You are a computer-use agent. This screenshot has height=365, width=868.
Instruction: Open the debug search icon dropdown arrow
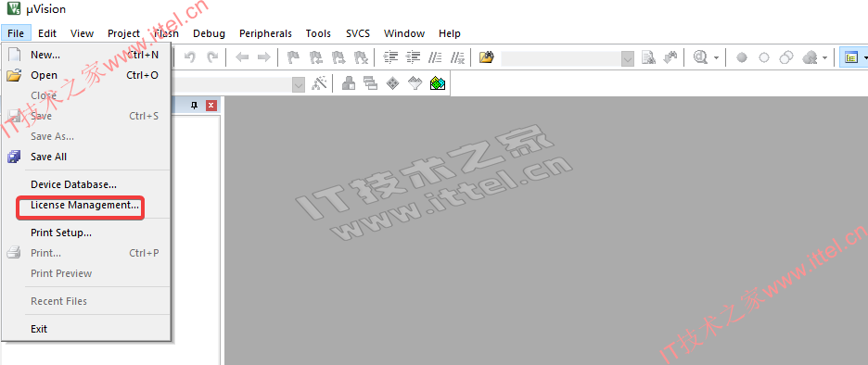[716, 57]
